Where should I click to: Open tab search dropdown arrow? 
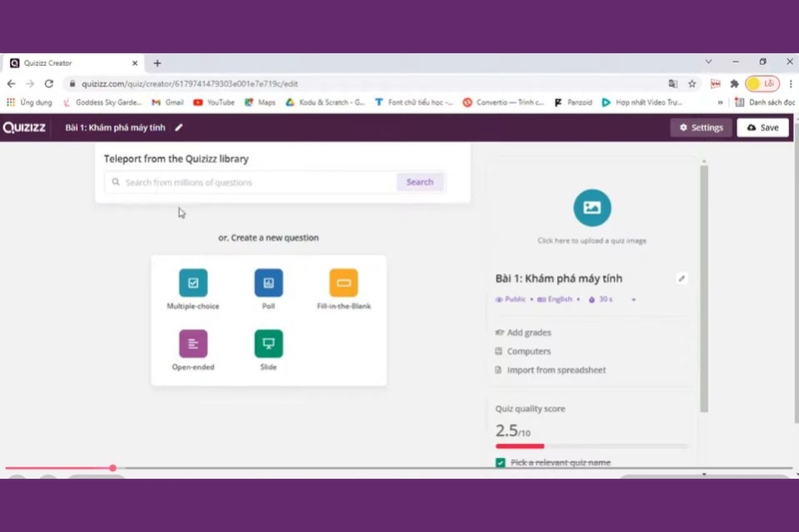point(708,62)
